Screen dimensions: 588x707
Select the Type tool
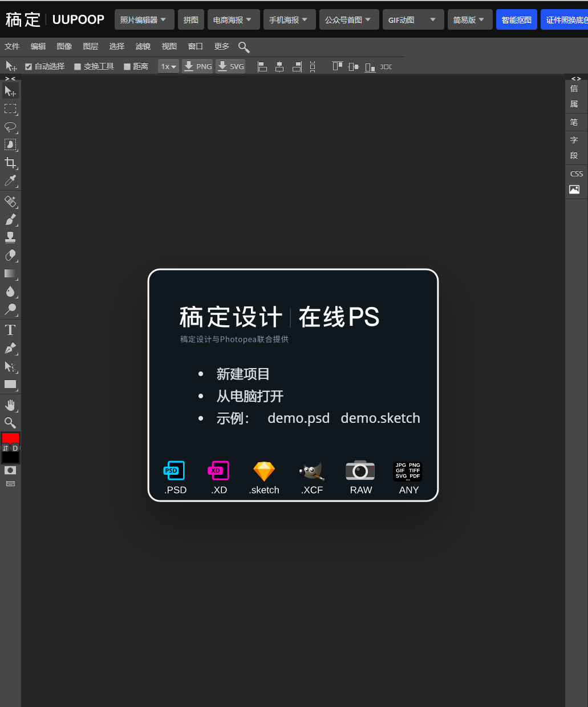[x=10, y=330]
